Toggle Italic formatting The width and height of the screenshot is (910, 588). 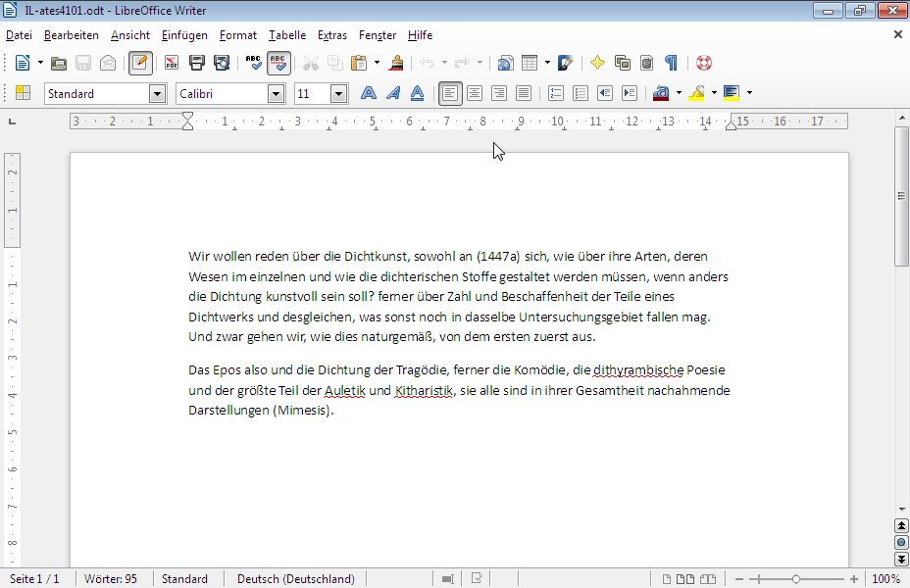[x=393, y=93]
